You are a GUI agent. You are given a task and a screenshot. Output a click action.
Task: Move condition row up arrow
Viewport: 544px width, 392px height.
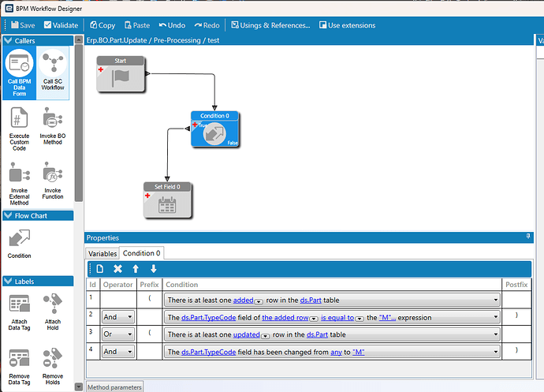pos(136,269)
